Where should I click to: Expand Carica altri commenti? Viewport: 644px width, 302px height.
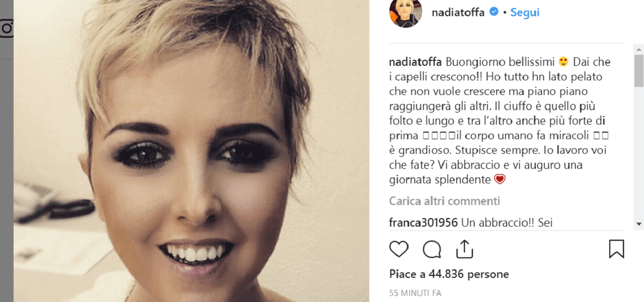pyautogui.click(x=445, y=202)
